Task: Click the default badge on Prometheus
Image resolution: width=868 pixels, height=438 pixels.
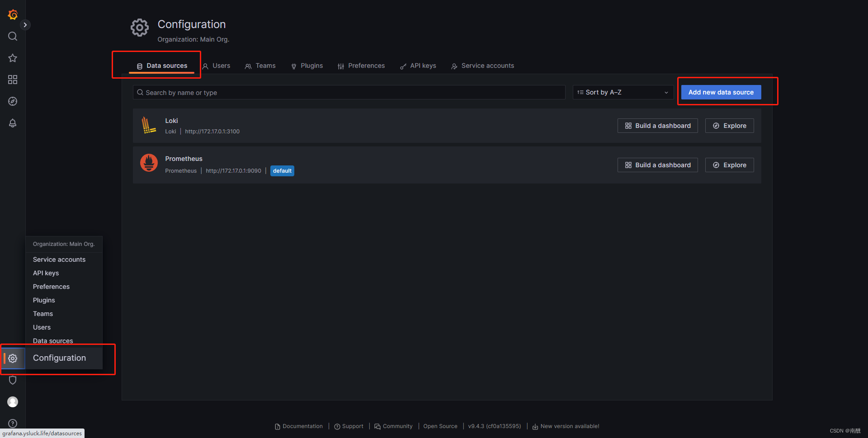Action: (282, 171)
